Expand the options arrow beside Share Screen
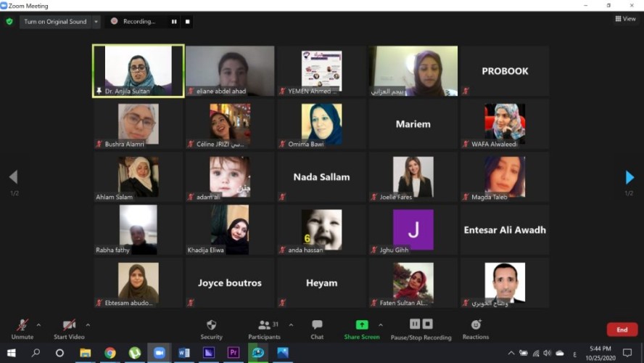This screenshot has height=363, width=644. (381, 325)
